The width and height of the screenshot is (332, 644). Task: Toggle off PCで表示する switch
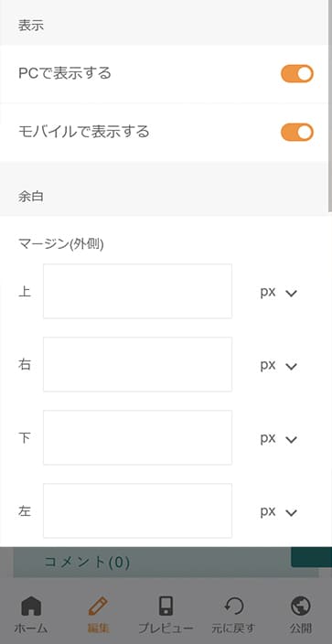point(297,73)
